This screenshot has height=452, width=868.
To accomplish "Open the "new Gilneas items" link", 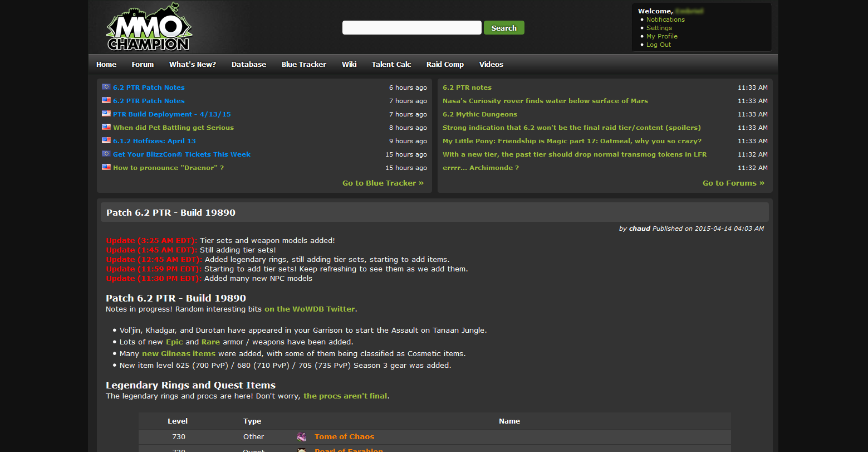I will (178, 353).
